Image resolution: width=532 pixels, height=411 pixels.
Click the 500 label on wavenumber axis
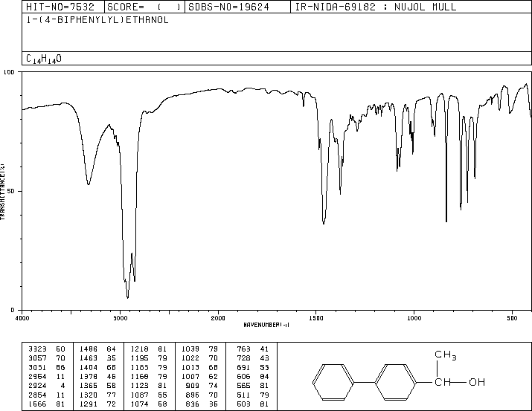pyautogui.click(x=512, y=318)
